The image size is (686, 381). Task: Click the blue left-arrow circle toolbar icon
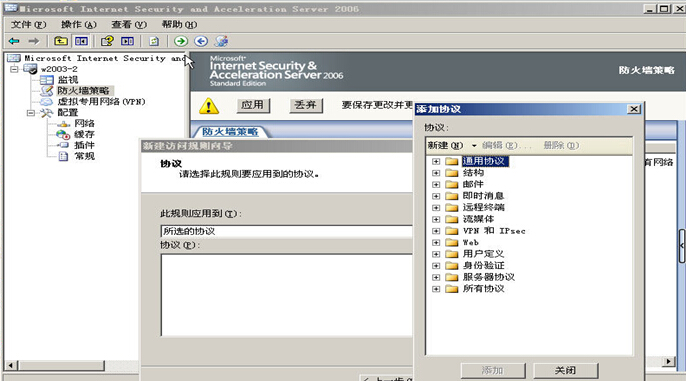point(201,41)
